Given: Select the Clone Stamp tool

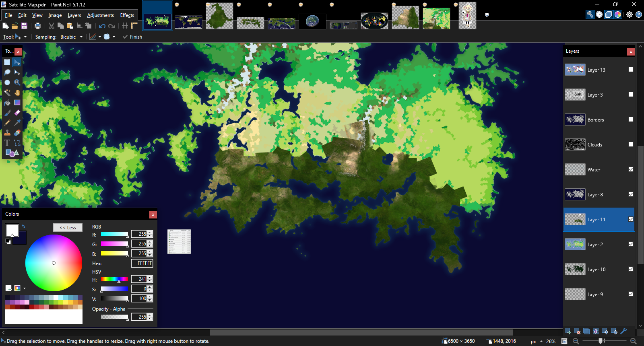Looking at the screenshot, I should 7,133.
